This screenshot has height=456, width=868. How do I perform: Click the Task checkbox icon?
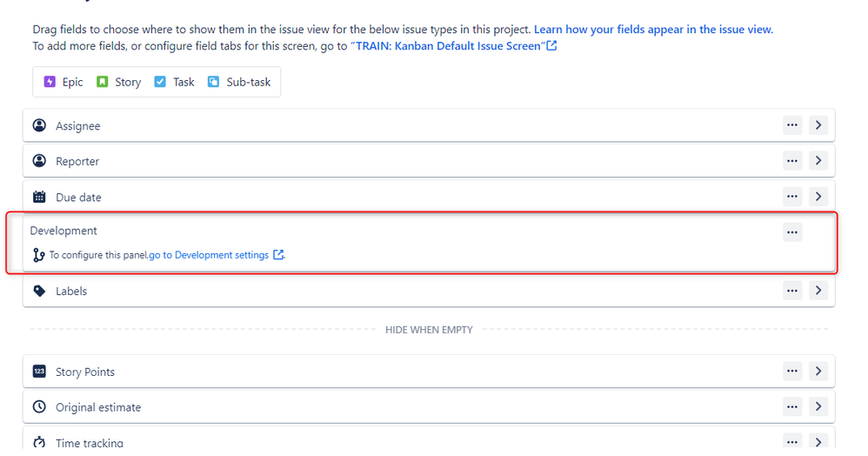pos(160,82)
